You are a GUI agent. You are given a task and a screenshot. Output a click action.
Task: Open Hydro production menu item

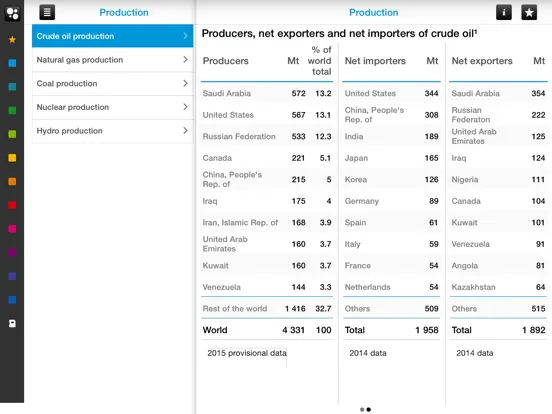112,131
